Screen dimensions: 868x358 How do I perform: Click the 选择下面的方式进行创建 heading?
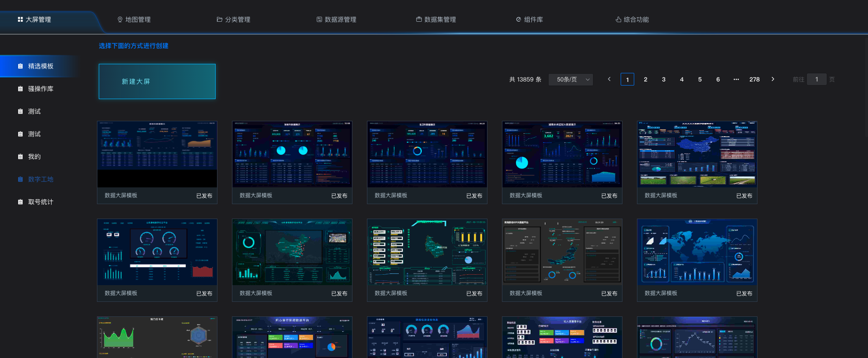134,46
